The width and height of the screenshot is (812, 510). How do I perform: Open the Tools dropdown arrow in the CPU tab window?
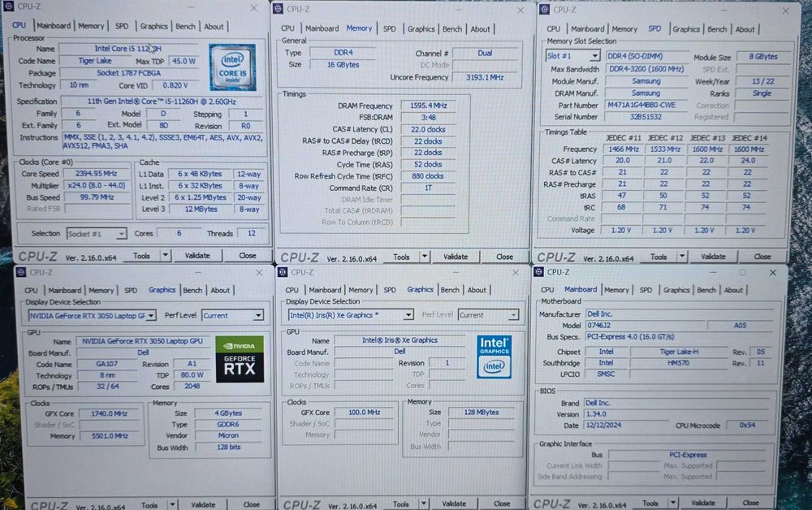165,255
